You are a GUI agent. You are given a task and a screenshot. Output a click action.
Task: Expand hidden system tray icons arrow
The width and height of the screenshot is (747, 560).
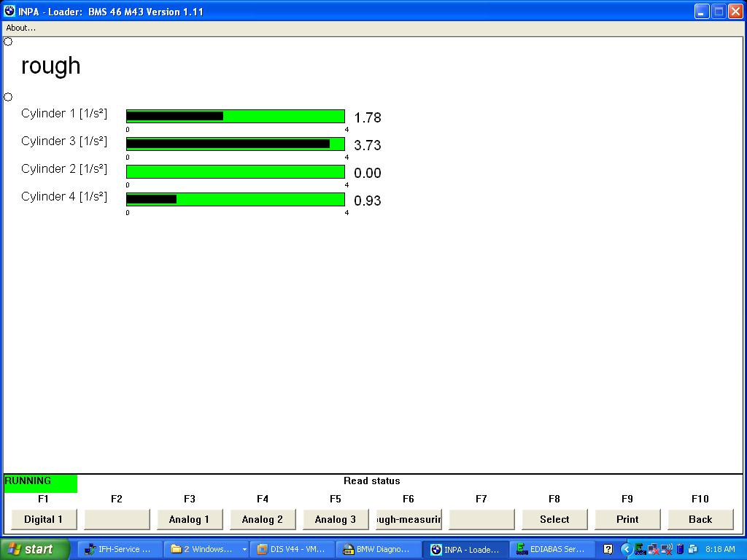click(x=626, y=549)
